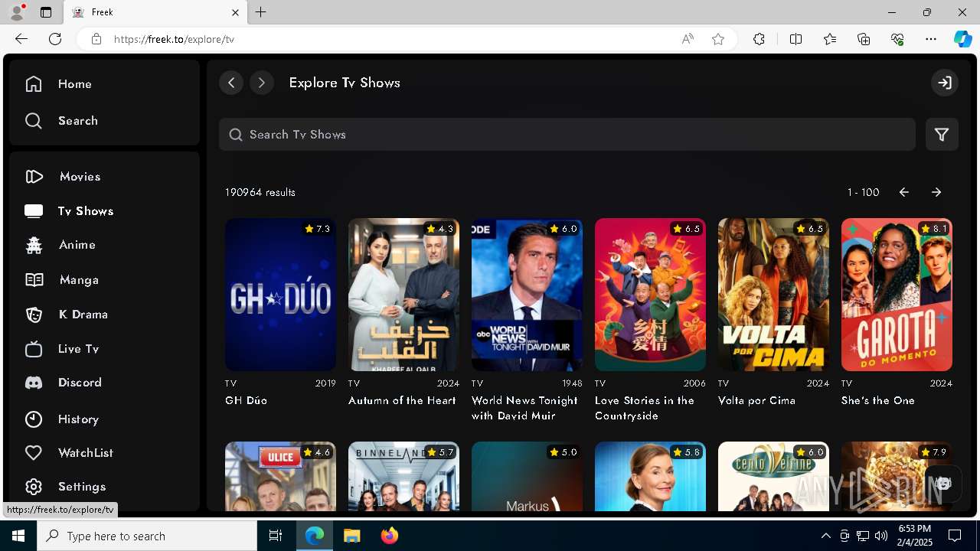980x551 pixels.
Task: Open Settings in the sidebar
Action: (x=64, y=487)
